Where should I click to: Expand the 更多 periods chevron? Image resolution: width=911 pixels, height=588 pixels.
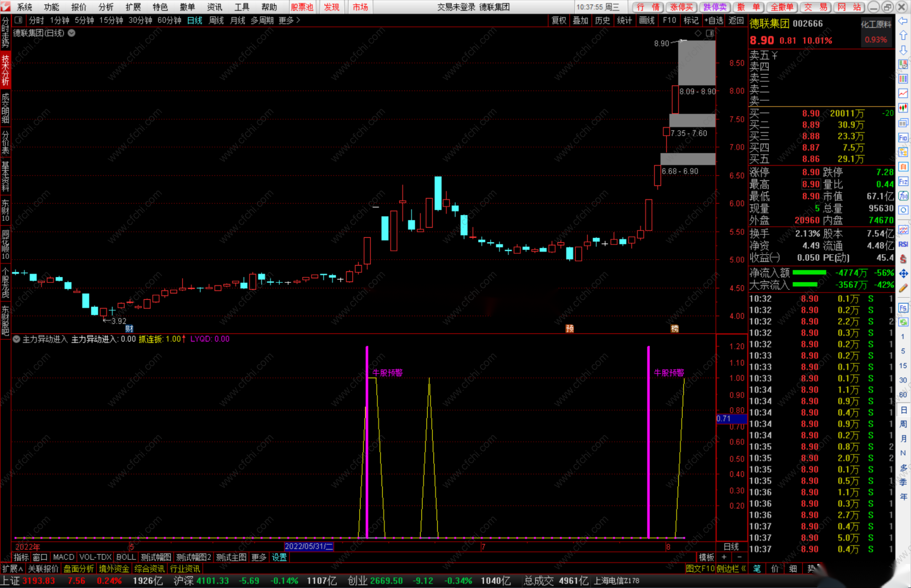298,20
